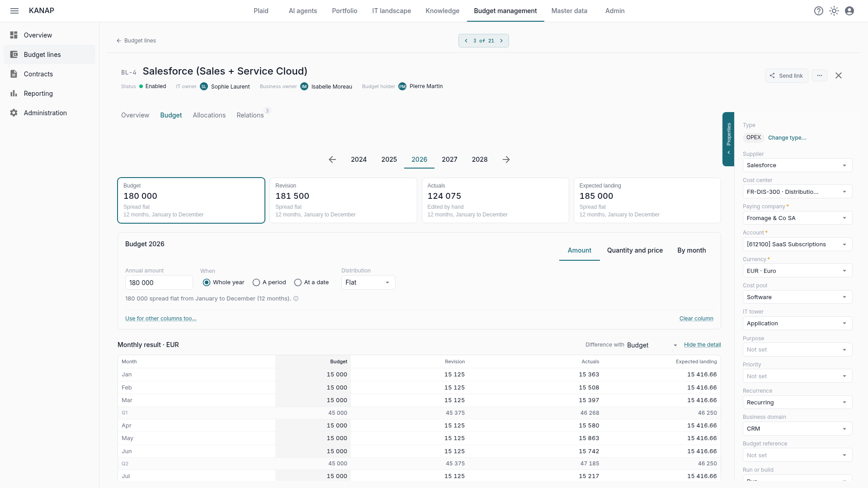
Task: Select the At a date radio button
Action: pyautogui.click(x=298, y=282)
